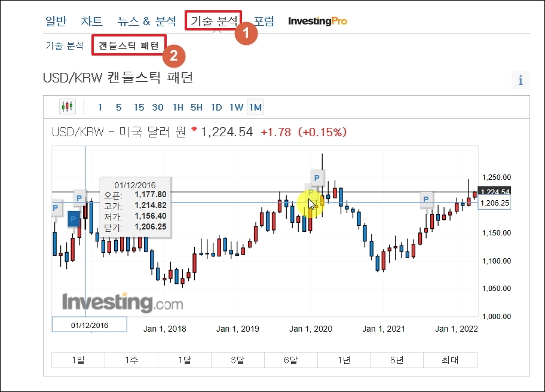The image size is (545, 392).
Task: Choose the 5년 range button
Action: pyautogui.click(x=397, y=360)
